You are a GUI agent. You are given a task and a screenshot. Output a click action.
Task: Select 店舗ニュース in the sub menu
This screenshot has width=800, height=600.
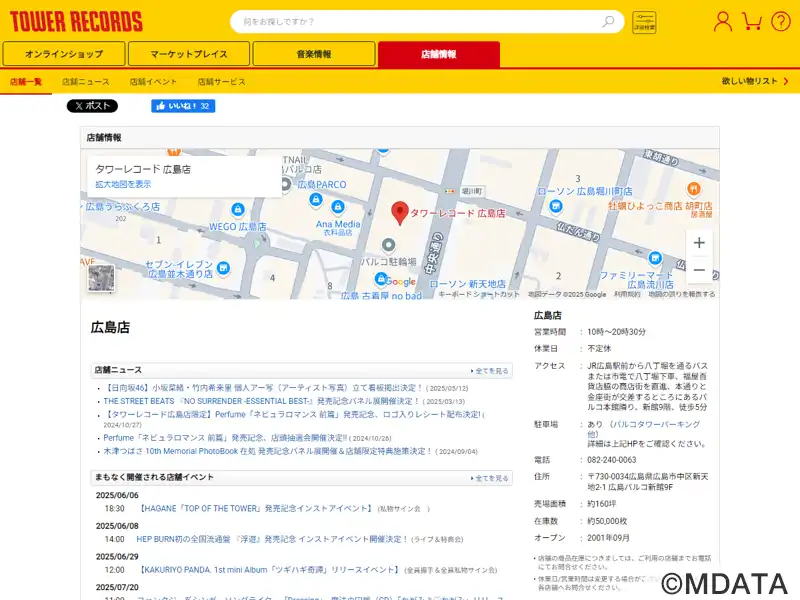[x=86, y=82]
